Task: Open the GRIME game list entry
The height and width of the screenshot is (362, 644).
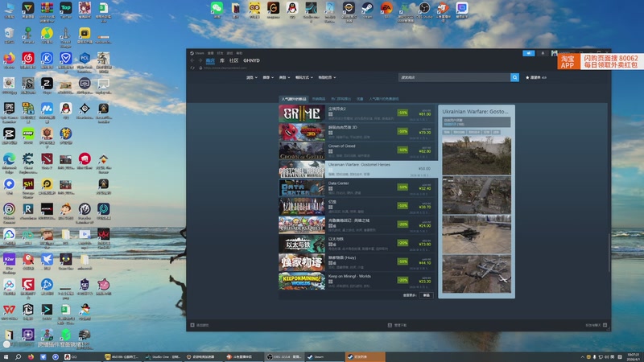Action: 357,113
